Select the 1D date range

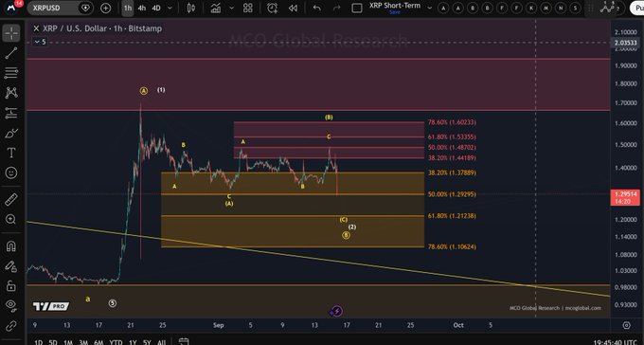pos(38,342)
